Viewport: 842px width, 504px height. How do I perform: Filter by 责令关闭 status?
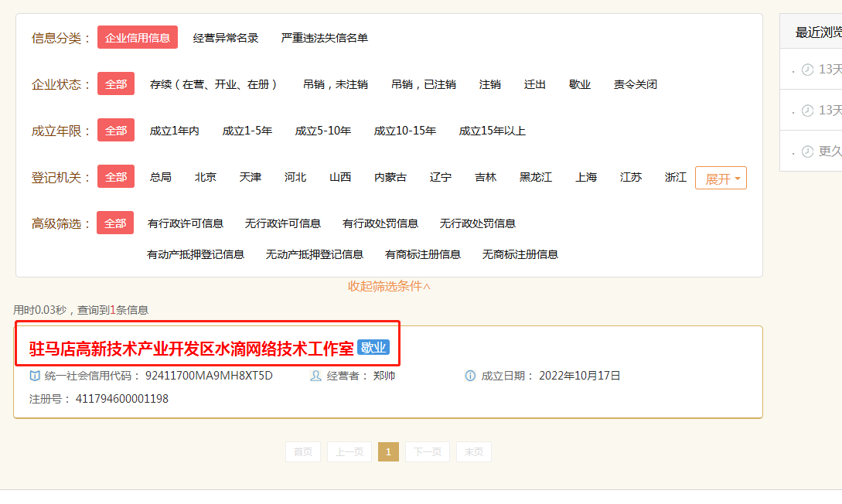(x=636, y=84)
